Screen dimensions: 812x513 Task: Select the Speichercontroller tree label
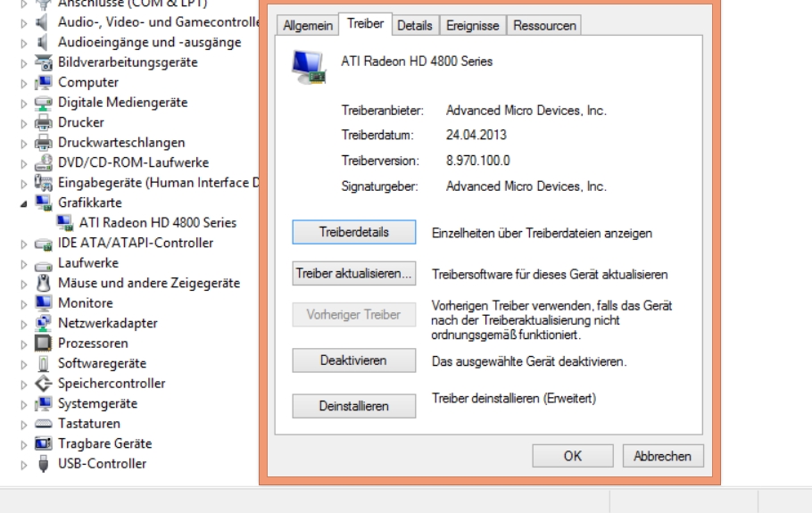tap(112, 383)
